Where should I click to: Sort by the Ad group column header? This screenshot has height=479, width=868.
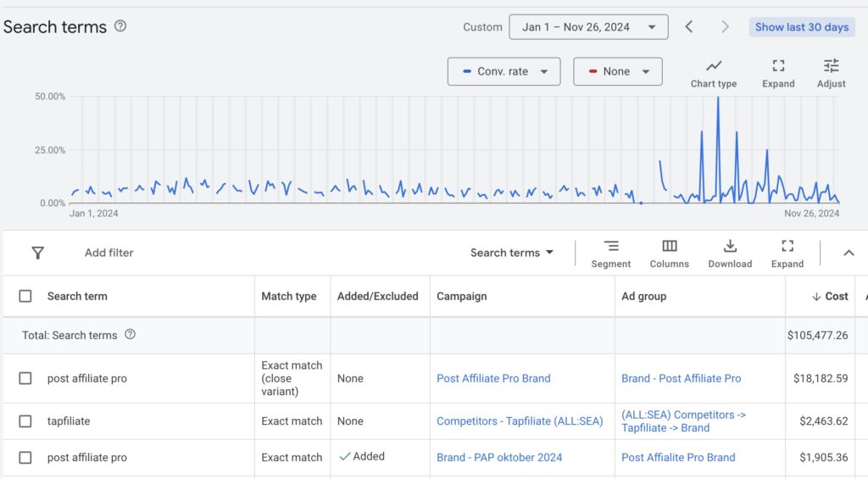[x=643, y=296]
